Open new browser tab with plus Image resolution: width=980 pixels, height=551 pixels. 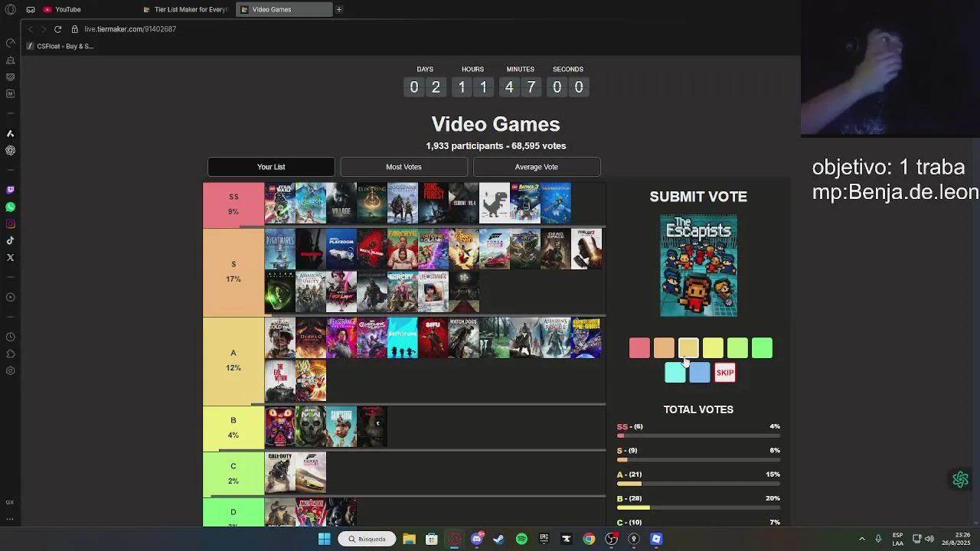click(x=338, y=9)
